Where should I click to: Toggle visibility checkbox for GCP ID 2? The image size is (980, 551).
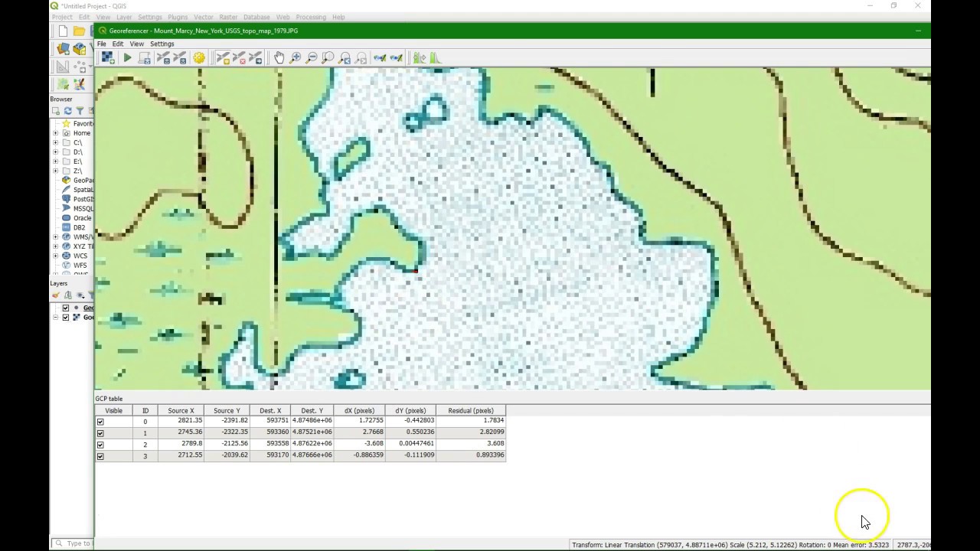100,445
